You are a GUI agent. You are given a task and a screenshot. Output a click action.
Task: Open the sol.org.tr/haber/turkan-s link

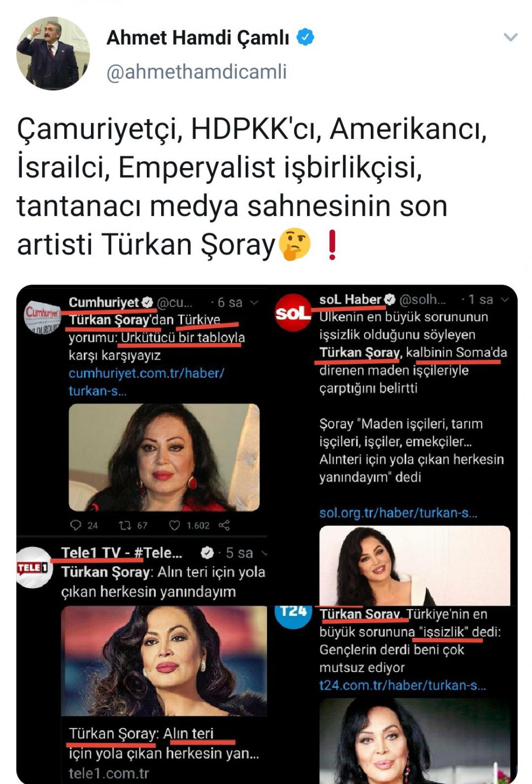tap(398, 513)
